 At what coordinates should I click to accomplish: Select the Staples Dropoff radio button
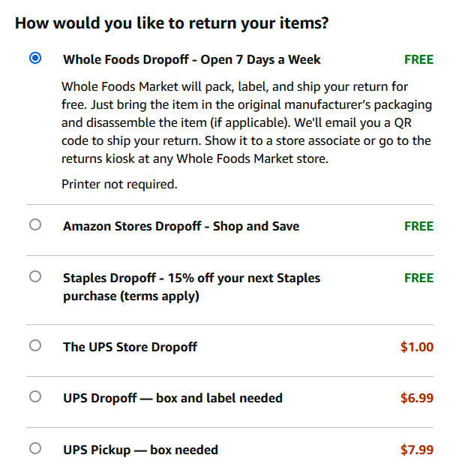(35, 276)
